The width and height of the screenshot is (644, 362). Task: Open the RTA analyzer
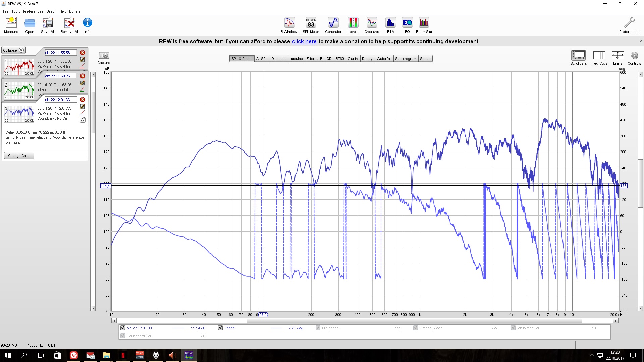[x=390, y=25]
